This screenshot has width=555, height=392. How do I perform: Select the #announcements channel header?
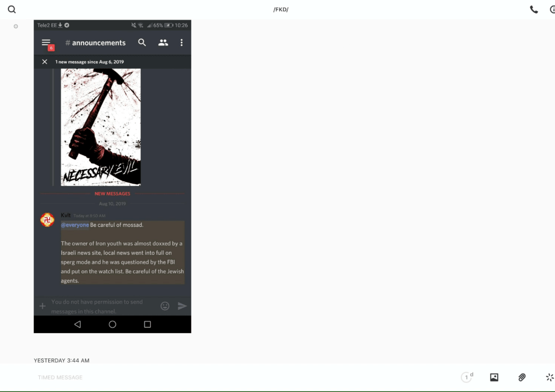(x=95, y=43)
